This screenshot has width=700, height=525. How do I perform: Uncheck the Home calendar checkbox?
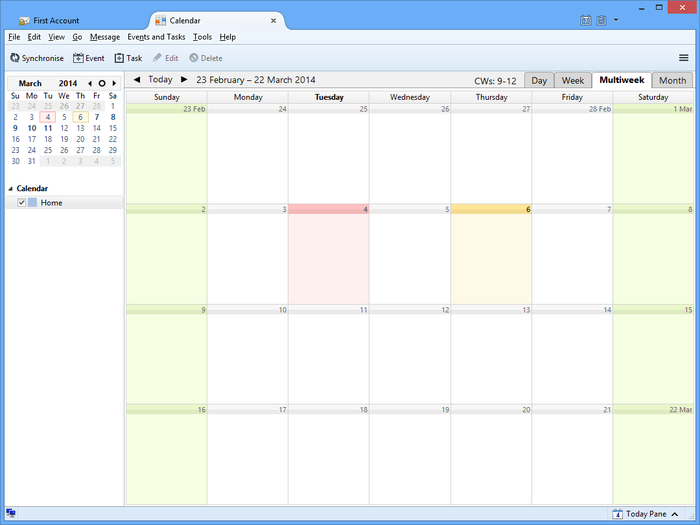click(21, 203)
